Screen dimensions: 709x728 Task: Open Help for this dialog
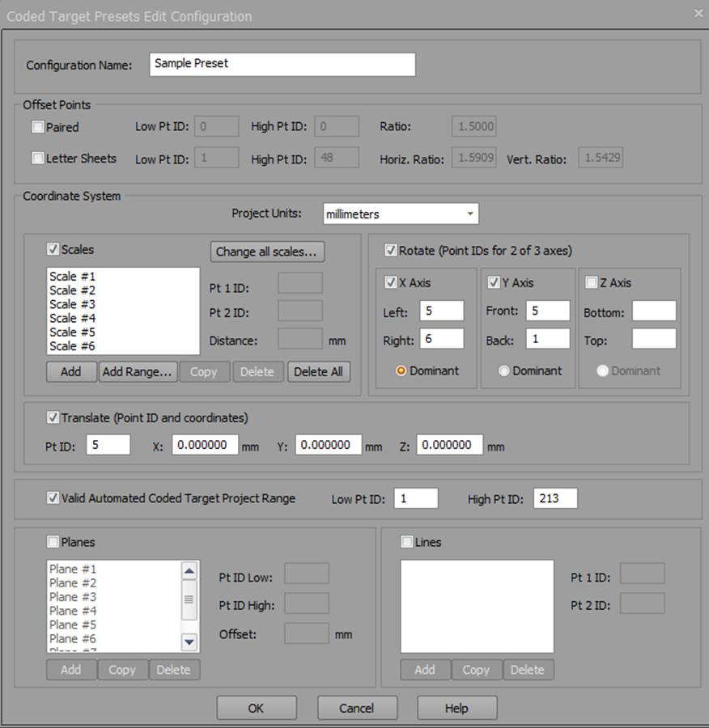coord(456,708)
